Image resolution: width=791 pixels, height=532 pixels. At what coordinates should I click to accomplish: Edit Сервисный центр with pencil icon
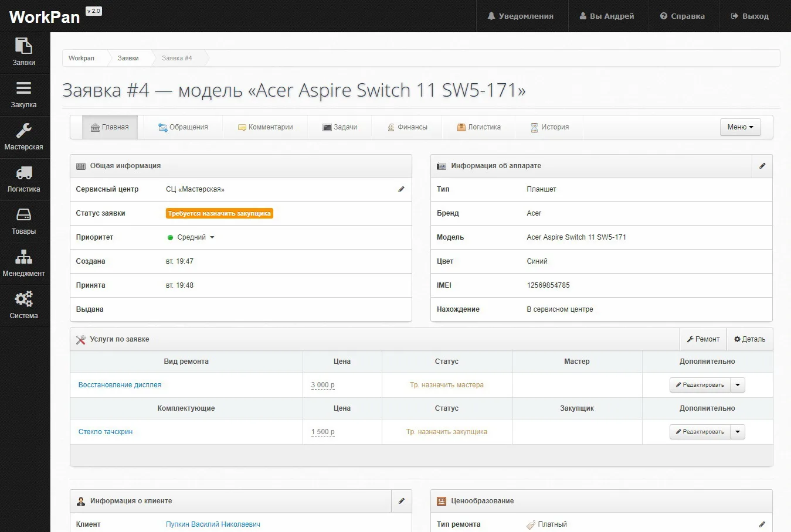click(x=401, y=189)
